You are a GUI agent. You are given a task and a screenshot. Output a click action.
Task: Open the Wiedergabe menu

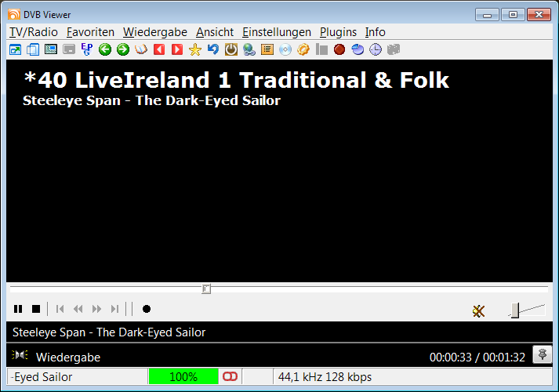pos(155,32)
